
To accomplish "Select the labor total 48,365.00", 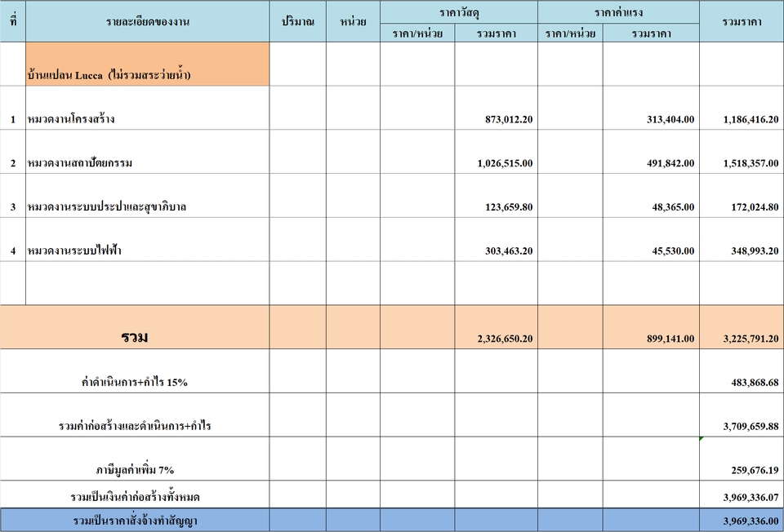I will tap(673, 206).
